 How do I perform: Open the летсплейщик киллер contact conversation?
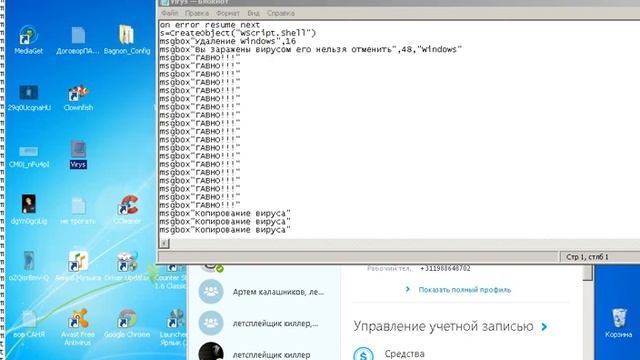pyautogui.click(x=264, y=351)
